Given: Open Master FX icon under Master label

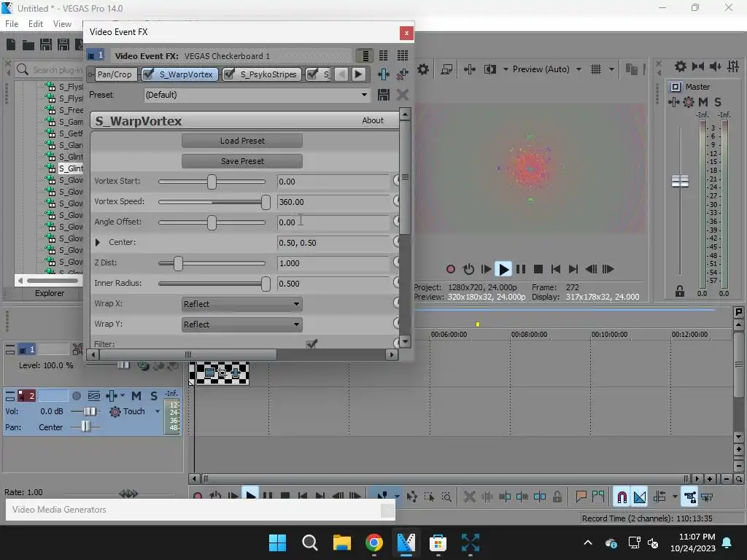Looking at the screenshot, I should 673,102.
